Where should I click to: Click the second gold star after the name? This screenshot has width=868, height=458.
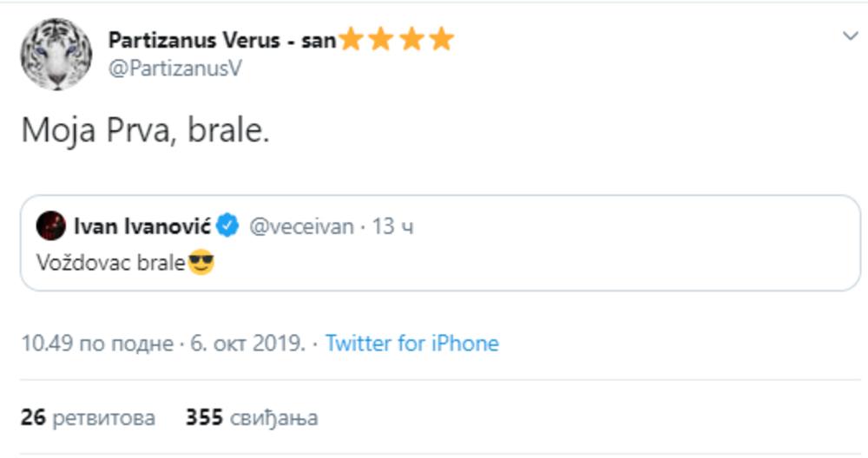tap(382, 40)
